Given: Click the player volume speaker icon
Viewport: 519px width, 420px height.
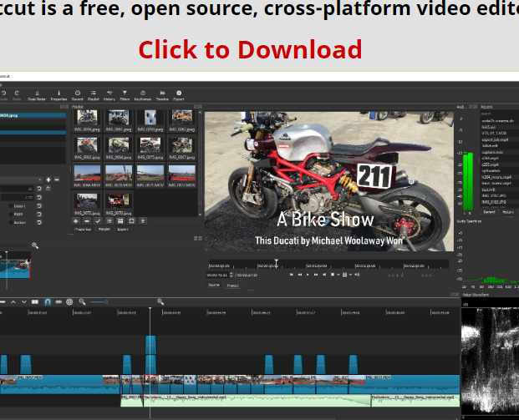Looking at the screenshot, I should (357, 275).
